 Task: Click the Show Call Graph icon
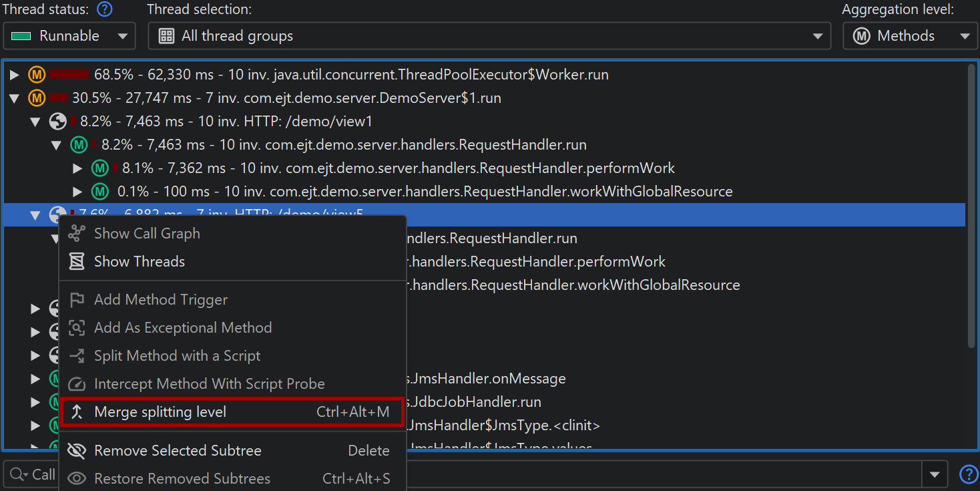(77, 233)
